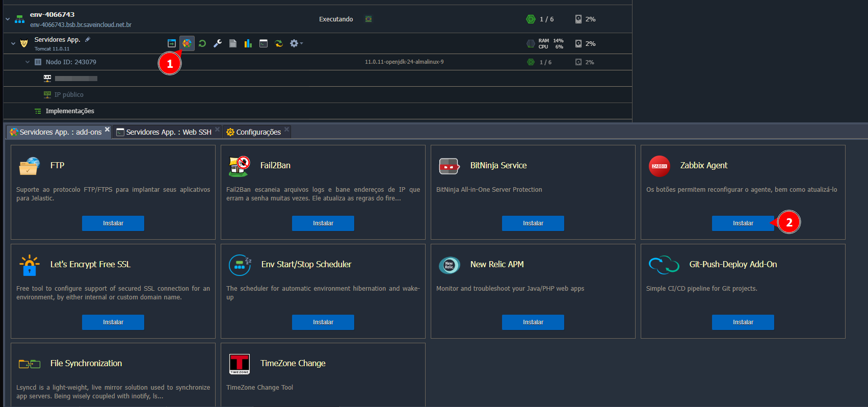Open the env-4066743.bsb.br.saveincloud.net.br link
The height and width of the screenshot is (407, 868).
click(81, 25)
